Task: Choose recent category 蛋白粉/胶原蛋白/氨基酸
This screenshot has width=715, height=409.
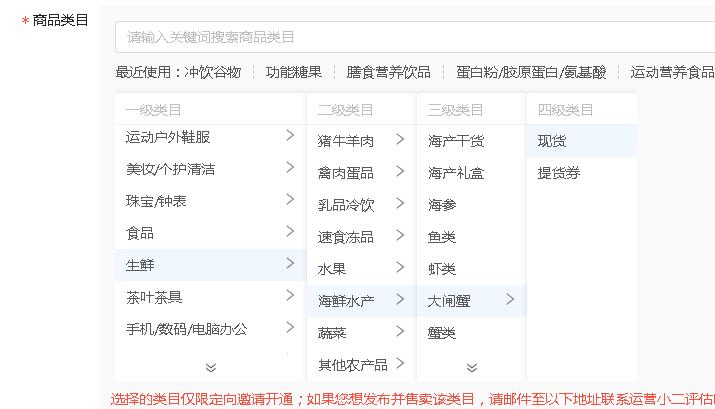Action: pos(531,72)
